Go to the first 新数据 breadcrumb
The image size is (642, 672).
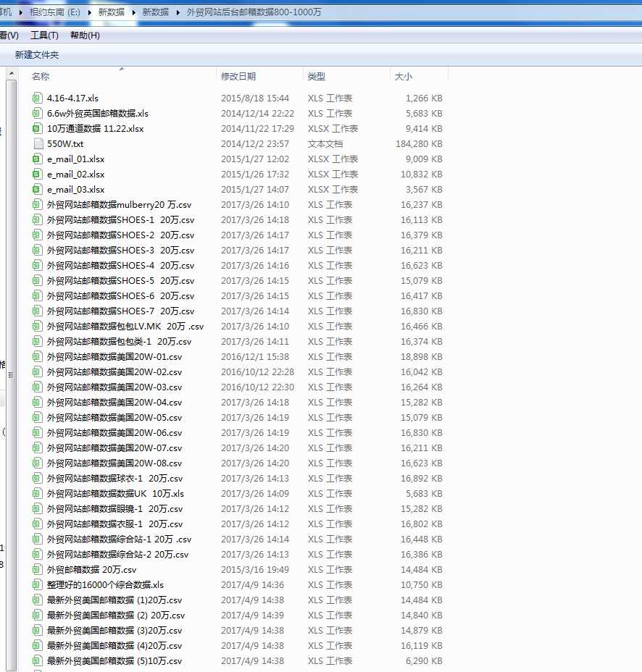click(112, 12)
